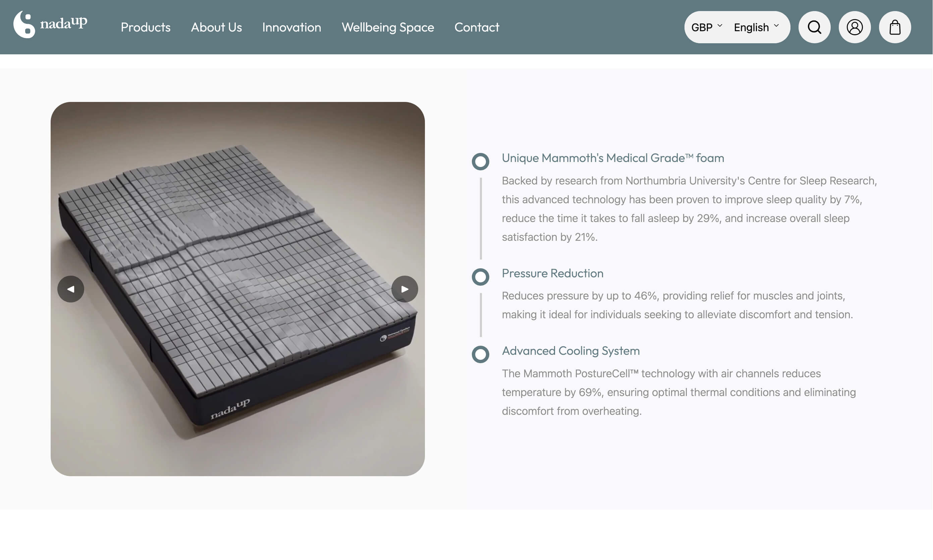Open the shopping bag cart icon
Viewport: 933px width, 560px height.
(895, 27)
